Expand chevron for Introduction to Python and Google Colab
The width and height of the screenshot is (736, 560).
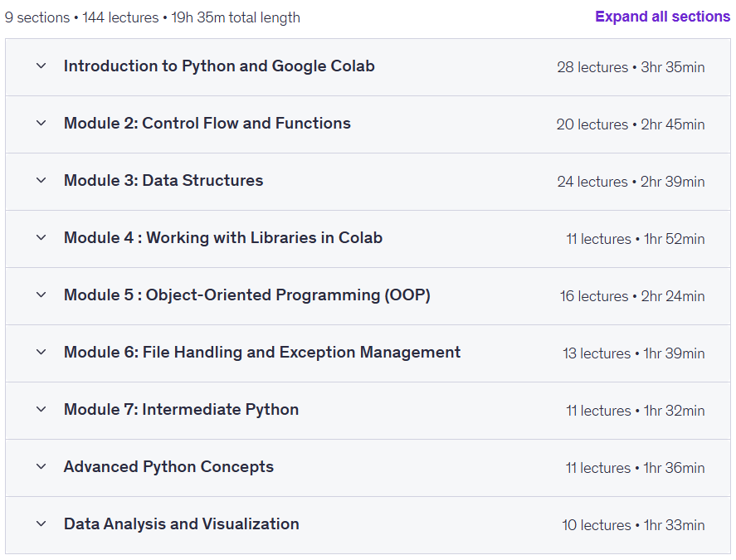(x=41, y=66)
